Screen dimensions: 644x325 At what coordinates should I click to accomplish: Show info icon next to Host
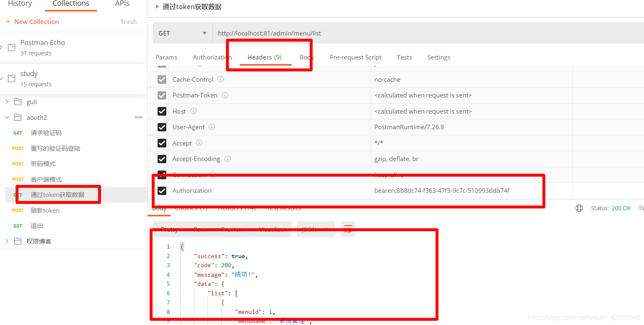coord(193,111)
